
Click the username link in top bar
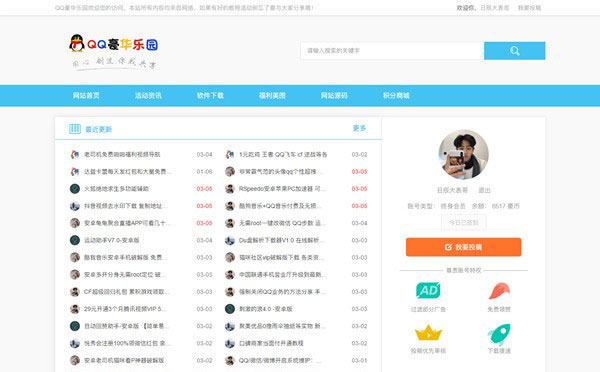494,8
